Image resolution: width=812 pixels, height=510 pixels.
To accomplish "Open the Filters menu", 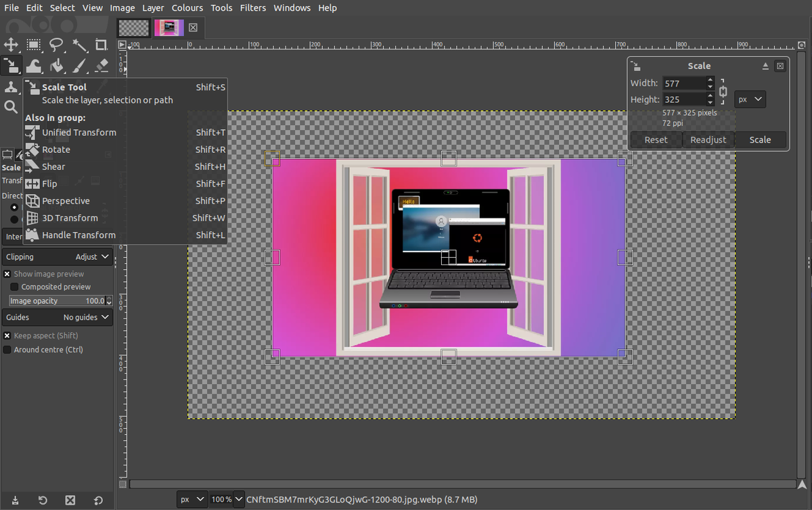I will point(253,7).
